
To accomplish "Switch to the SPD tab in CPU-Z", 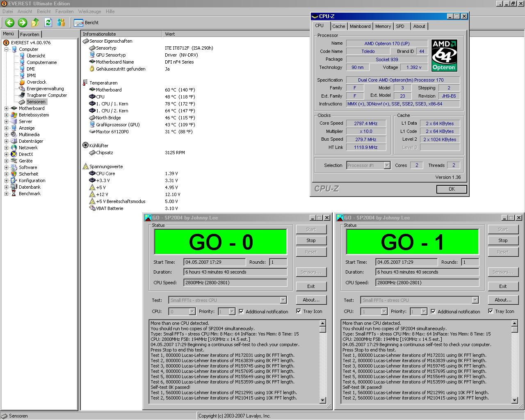I will (400, 26).
